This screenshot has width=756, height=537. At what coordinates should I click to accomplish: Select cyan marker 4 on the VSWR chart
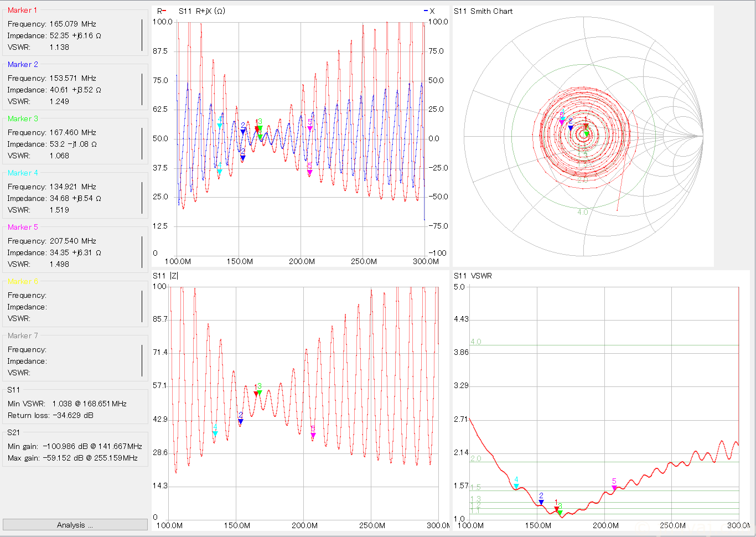click(516, 486)
